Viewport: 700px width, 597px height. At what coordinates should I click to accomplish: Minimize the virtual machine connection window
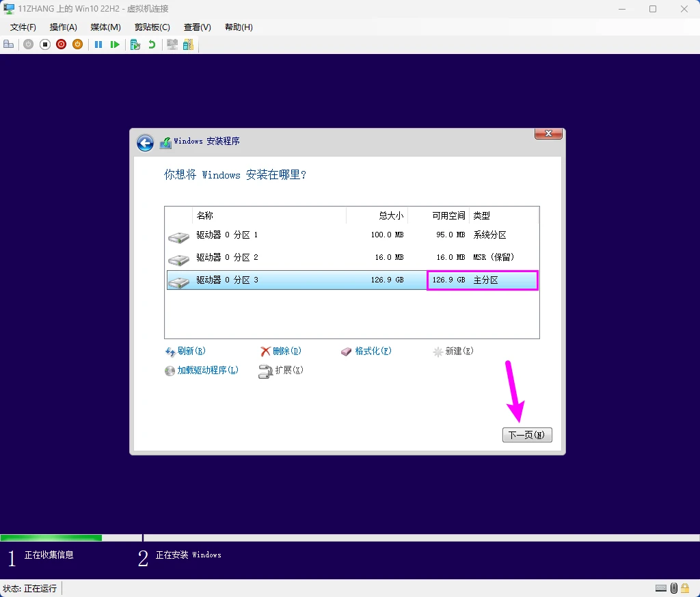point(621,9)
